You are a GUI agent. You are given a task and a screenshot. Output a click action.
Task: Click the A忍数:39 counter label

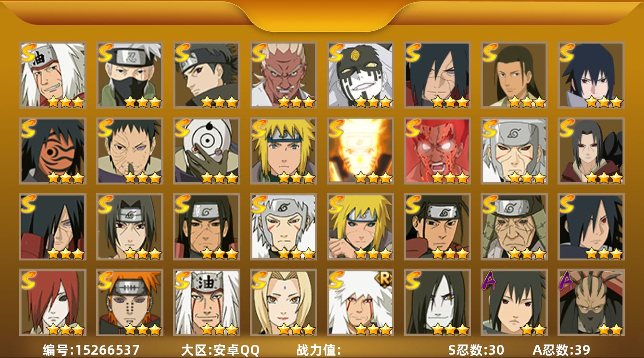(561, 350)
